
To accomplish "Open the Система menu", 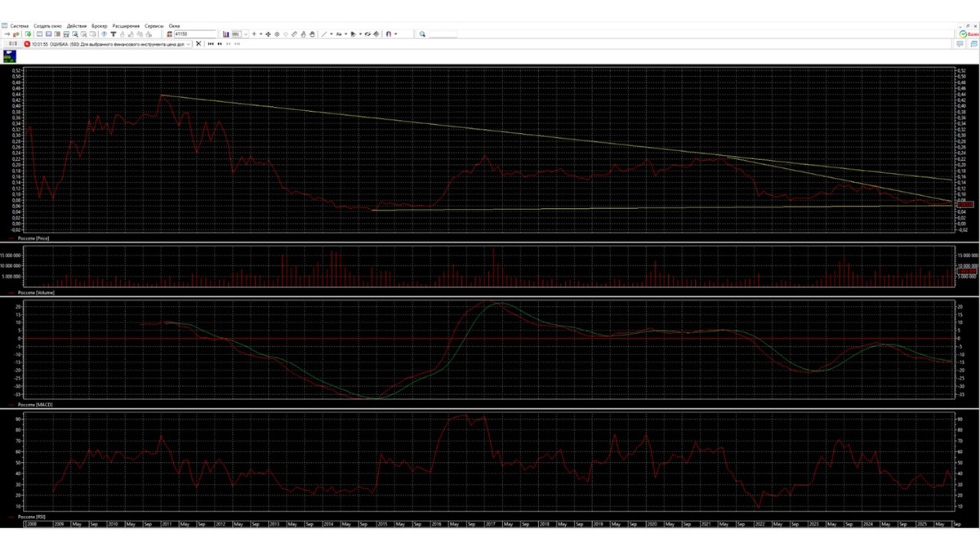I will pos(20,26).
